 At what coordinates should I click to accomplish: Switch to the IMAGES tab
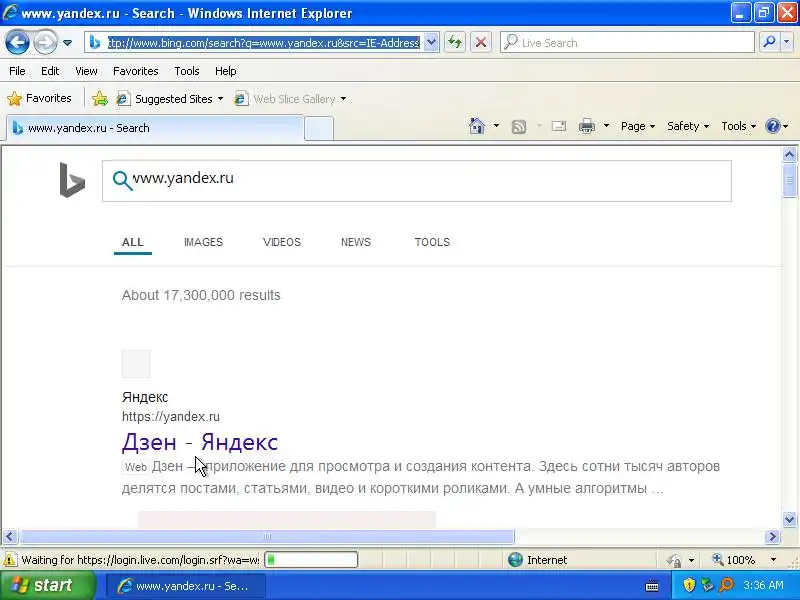click(x=203, y=242)
